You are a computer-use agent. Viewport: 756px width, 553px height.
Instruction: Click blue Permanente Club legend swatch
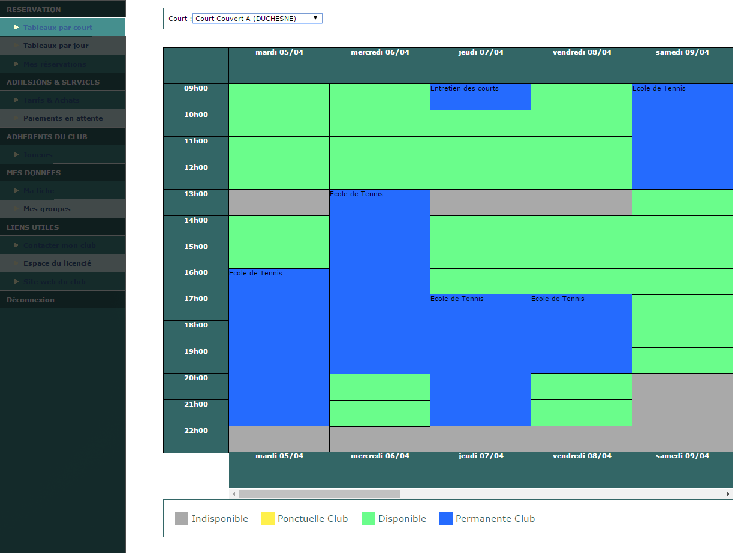[445, 519]
